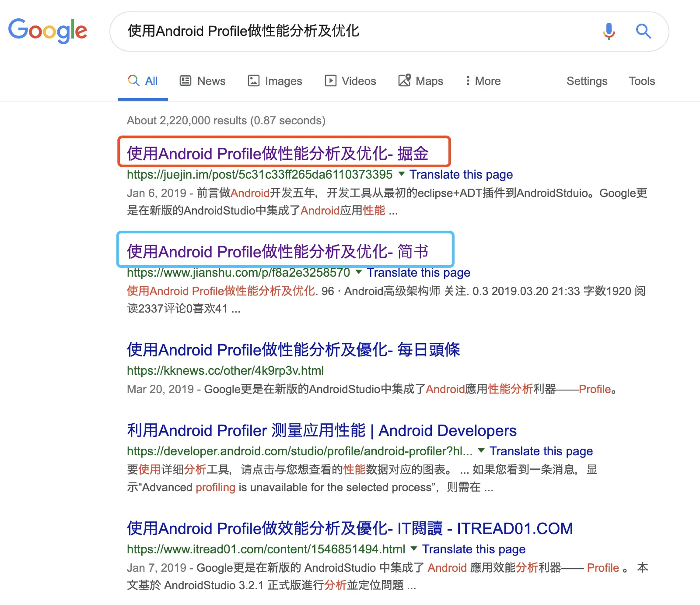Switch to the Images tab
The height and width of the screenshot is (605, 700).
(275, 81)
